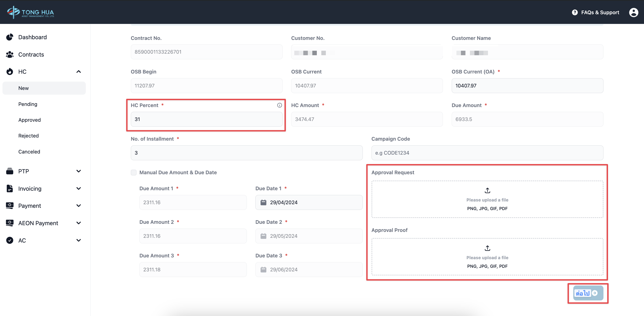Select the Approved HC submenu item

coord(29,120)
